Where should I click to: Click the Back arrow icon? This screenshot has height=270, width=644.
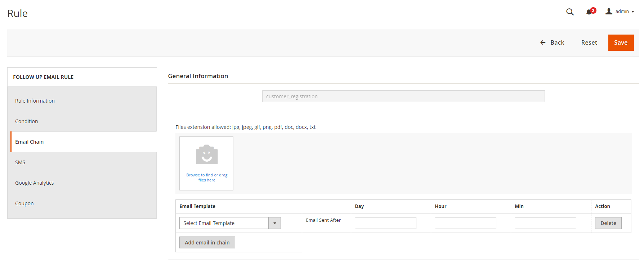click(x=543, y=42)
